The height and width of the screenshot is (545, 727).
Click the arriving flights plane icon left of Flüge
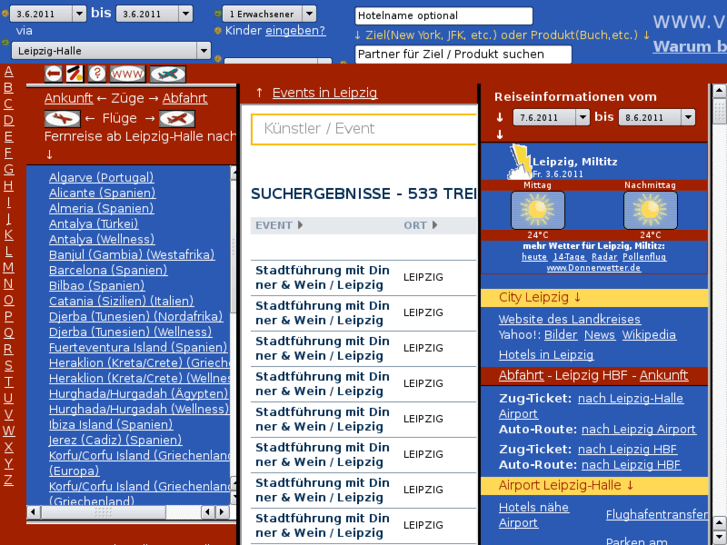[63, 119]
